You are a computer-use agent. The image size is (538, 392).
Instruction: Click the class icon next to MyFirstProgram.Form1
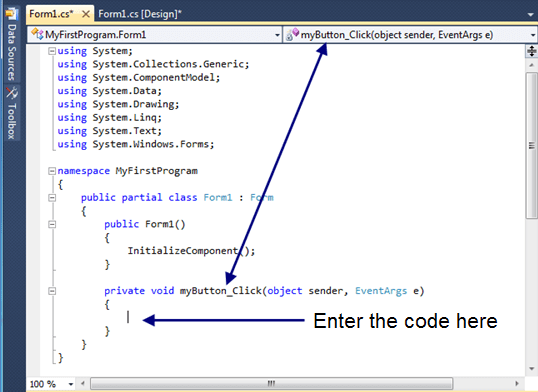[37, 34]
